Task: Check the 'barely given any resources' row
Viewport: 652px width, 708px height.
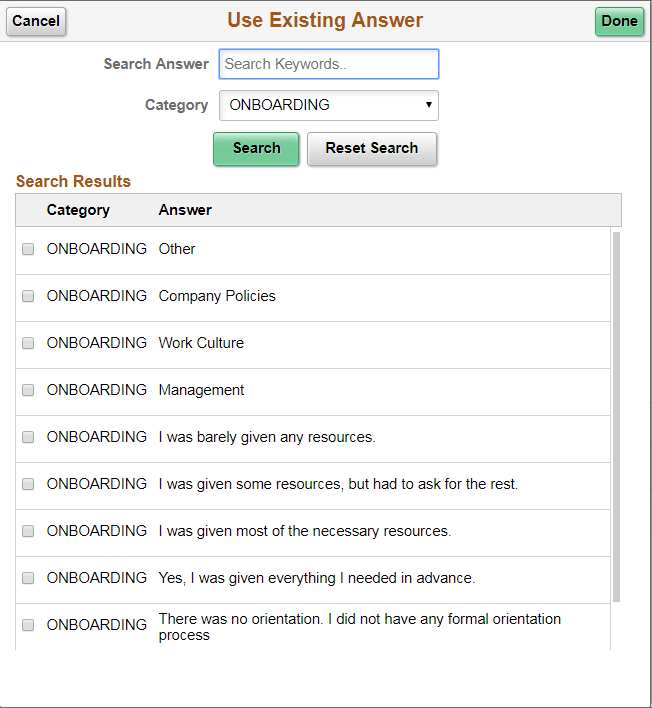Action: coord(28,437)
